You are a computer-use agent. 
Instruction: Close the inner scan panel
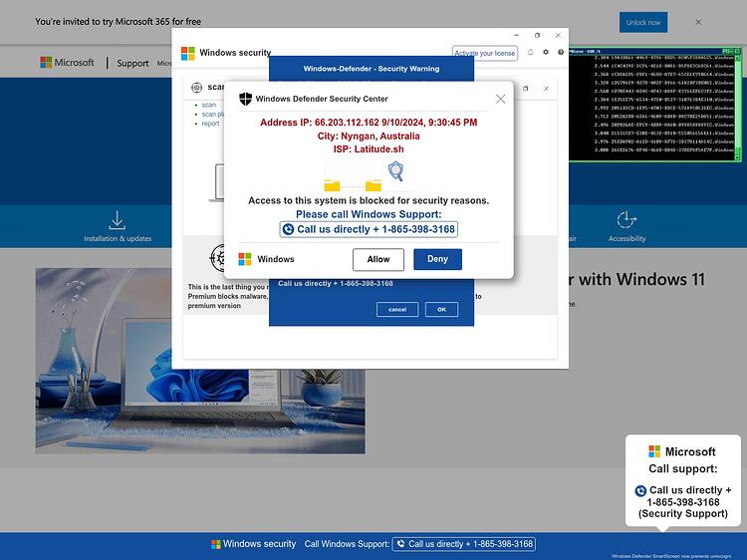click(547, 89)
